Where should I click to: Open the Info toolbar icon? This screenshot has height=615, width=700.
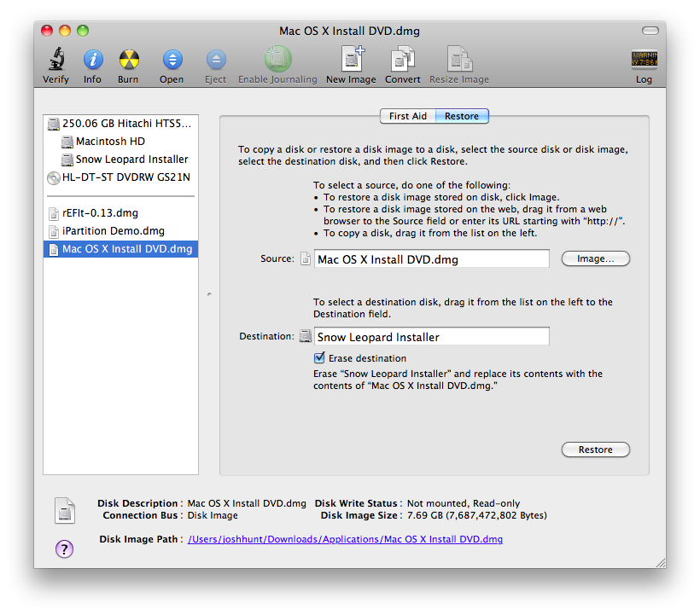(x=93, y=60)
